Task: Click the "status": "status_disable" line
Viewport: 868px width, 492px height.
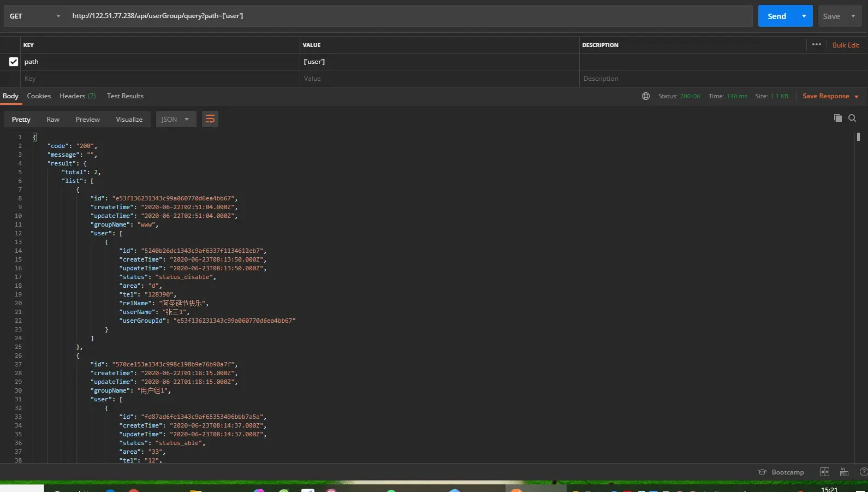Action: click(x=168, y=277)
